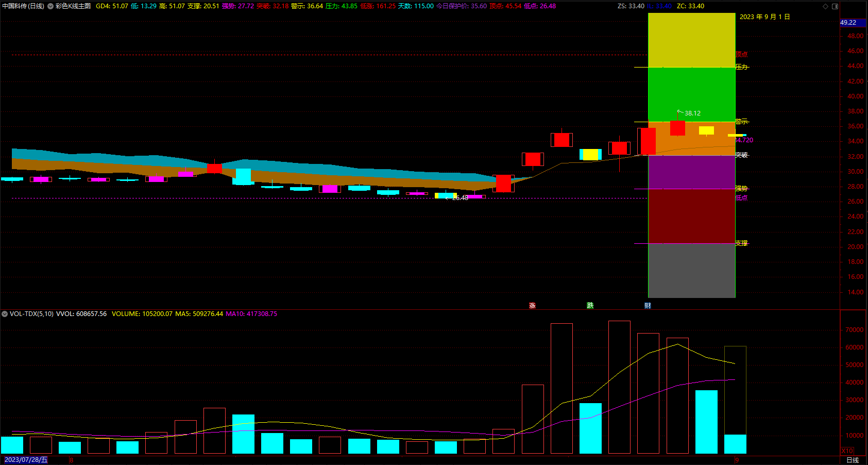Click the MA10: 417308.75 readout
Viewport: 868px width, 465px height.
pos(251,314)
